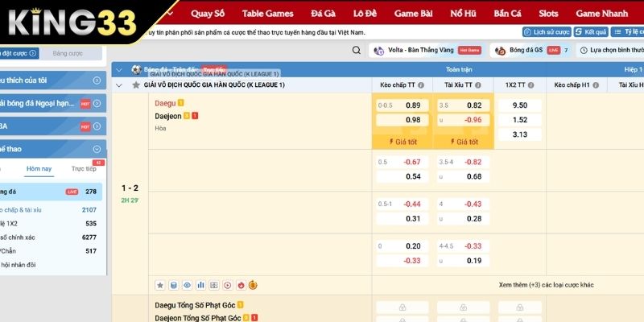This screenshot has width=644, height=322.
Task: Open the Nổ Hũ menu
Action: (463, 14)
